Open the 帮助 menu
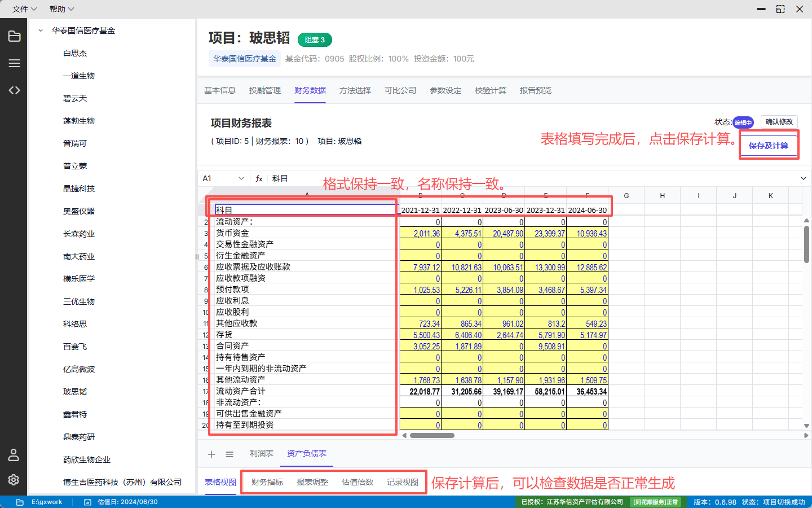812x508 pixels. point(61,9)
